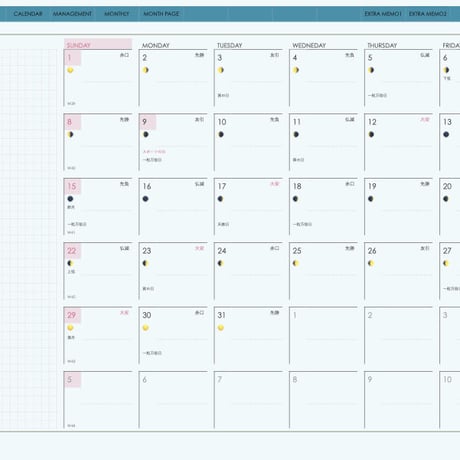This screenshot has height=460, width=460.
Task: Click the grid memo area left of calendar
Action: tap(29, 239)
